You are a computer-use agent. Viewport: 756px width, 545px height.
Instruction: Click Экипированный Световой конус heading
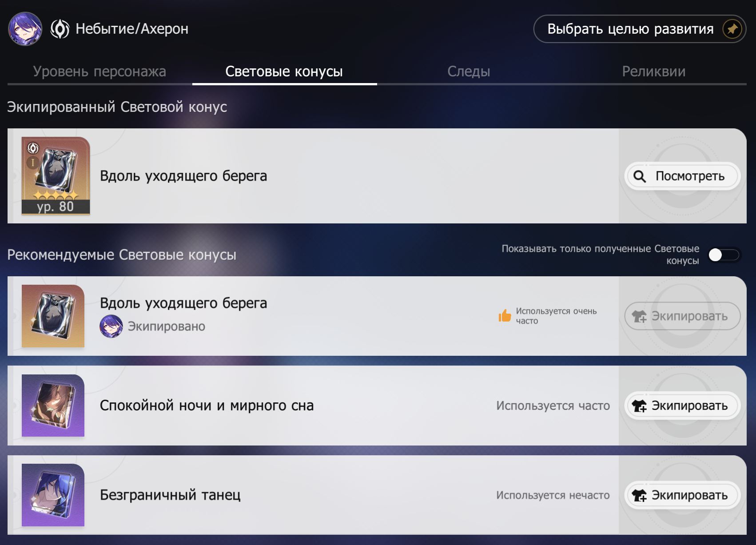pyautogui.click(x=117, y=107)
